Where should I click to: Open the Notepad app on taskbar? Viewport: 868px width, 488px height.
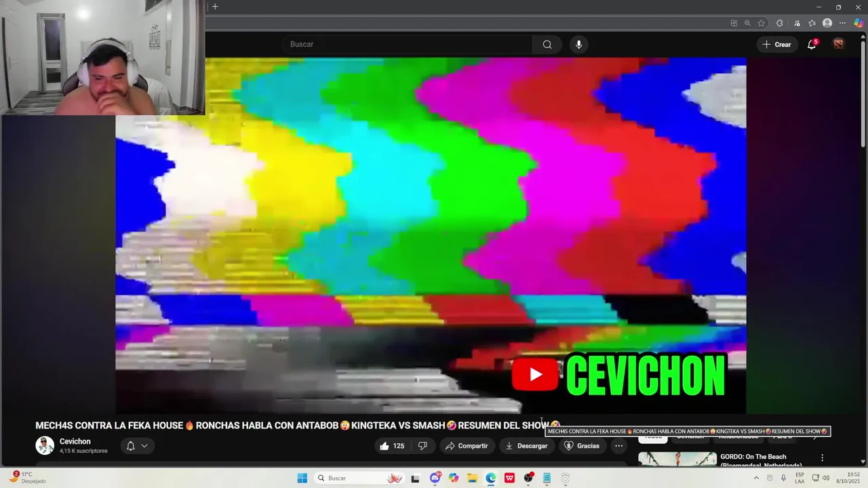point(547,478)
